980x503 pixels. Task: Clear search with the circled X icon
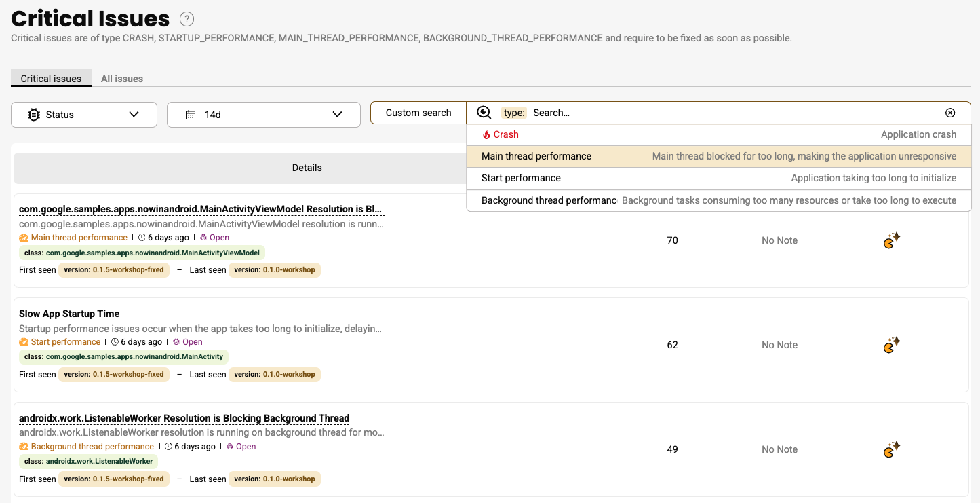[x=950, y=113]
